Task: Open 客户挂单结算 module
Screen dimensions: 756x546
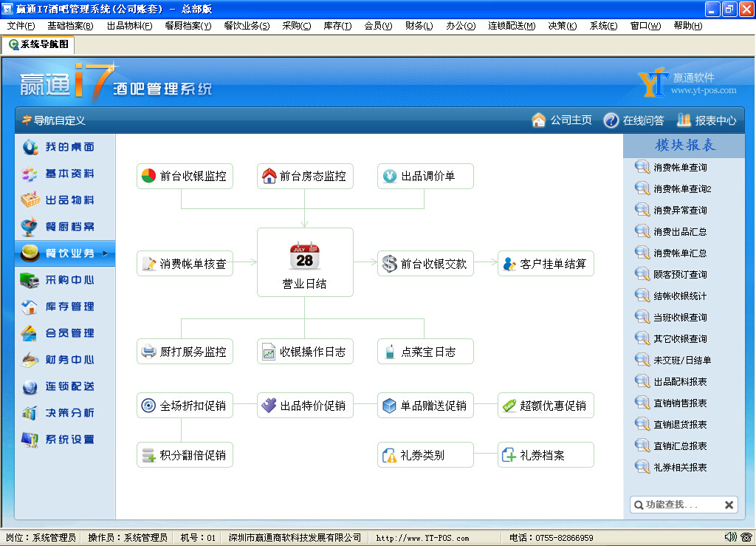Action: (545, 264)
